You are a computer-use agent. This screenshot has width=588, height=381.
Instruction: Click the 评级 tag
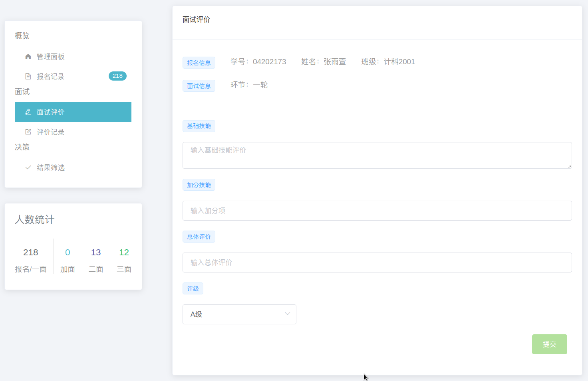193,288
